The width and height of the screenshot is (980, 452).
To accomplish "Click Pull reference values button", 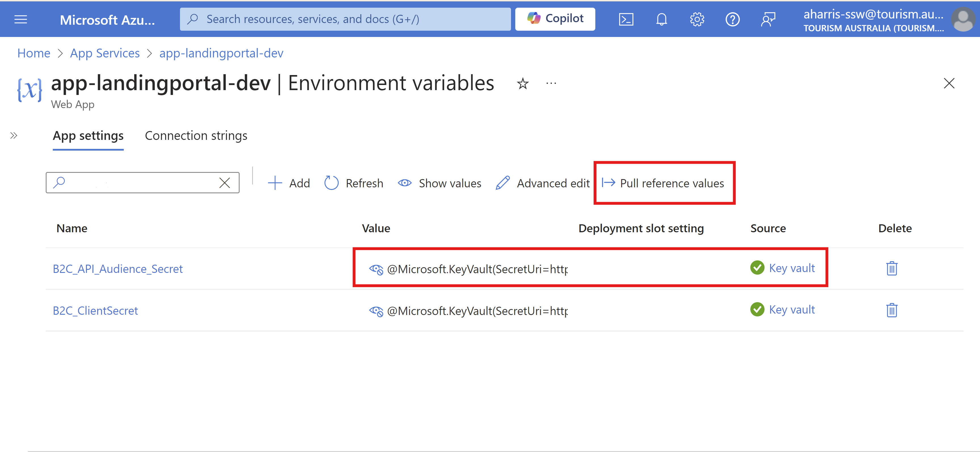I will pos(664,183).
